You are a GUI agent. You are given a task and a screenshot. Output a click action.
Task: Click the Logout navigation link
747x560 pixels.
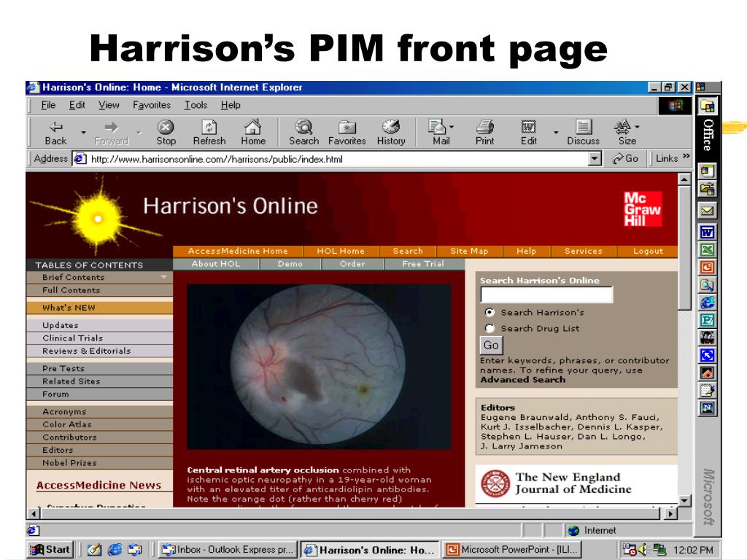point(648,251)
